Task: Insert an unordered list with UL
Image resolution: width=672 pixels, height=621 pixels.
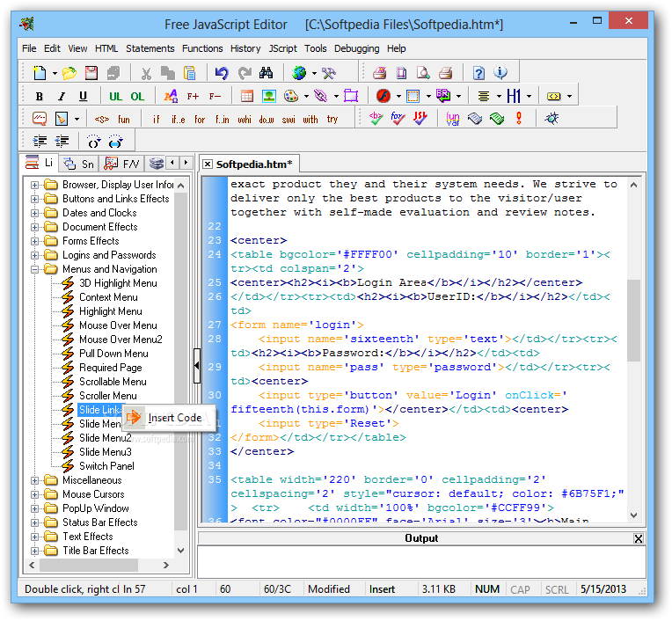Action: pyautogui.click(x=115, y=97)
